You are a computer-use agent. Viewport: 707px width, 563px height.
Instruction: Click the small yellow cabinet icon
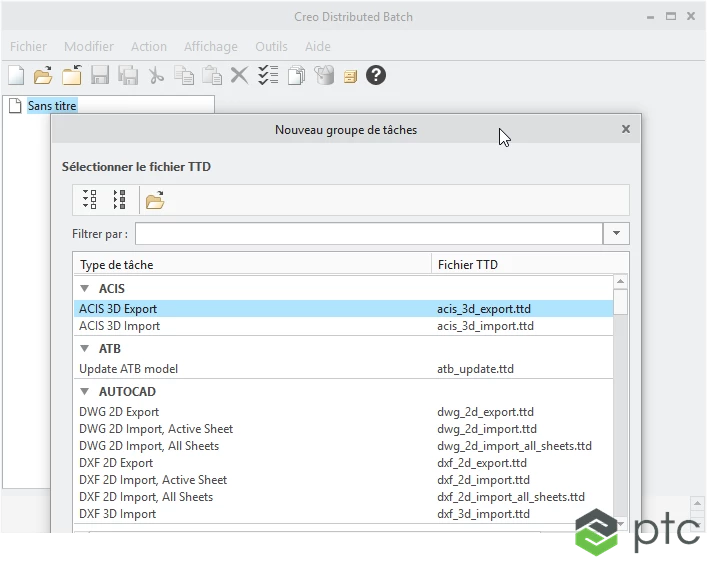tap(350, 77)
